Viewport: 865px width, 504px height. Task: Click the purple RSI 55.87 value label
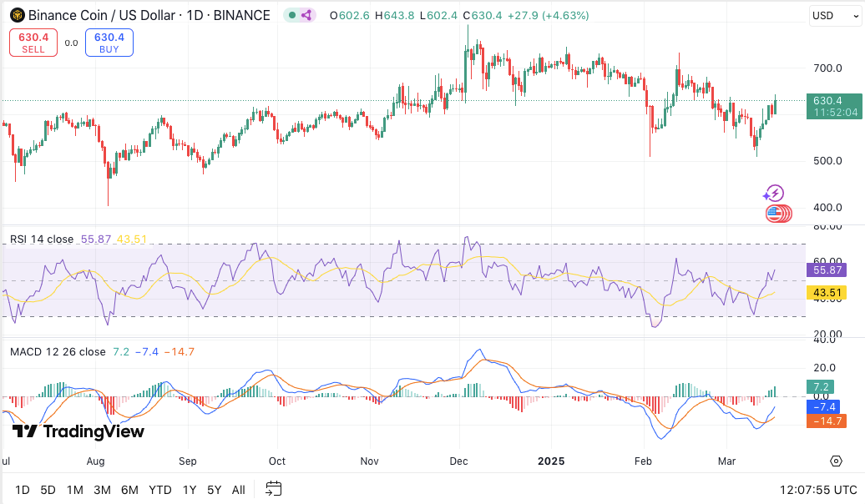coord(827,270)
